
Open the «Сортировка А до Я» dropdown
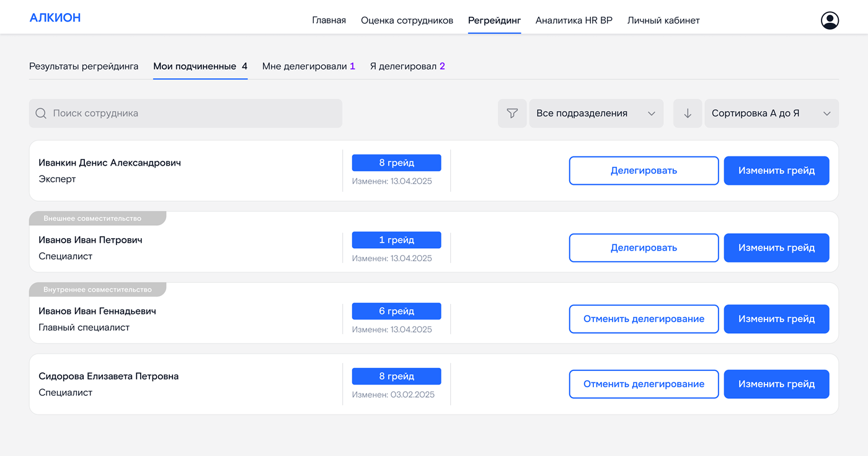click(x=771, y=113)
